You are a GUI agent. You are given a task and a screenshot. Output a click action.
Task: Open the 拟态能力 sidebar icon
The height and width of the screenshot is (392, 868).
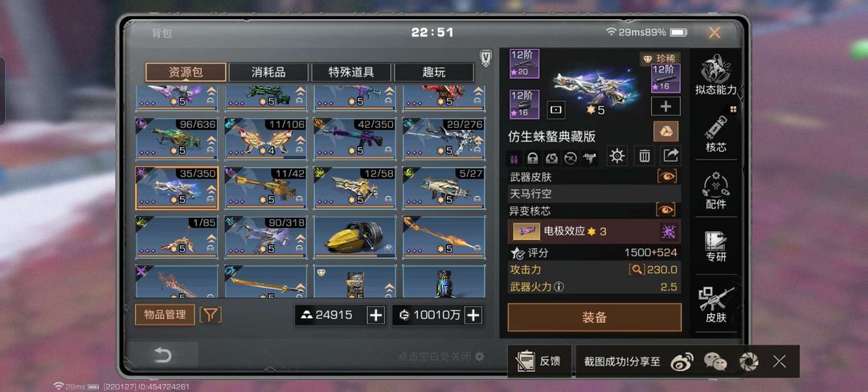tap(716, 75)
